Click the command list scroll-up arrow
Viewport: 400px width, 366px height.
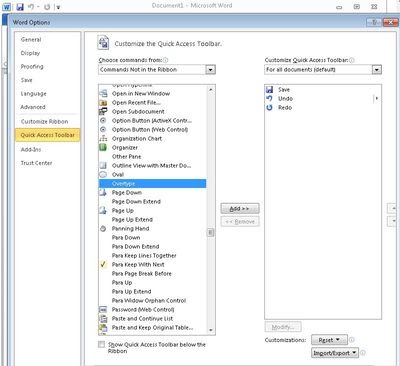[211, 90]
